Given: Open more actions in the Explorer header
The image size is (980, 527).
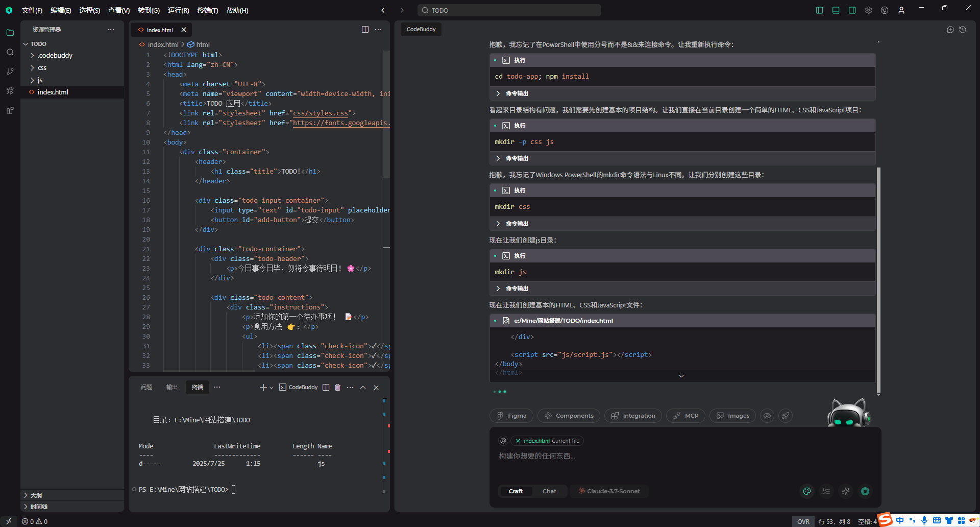Looking at the screenshot, I should (111, 30).
